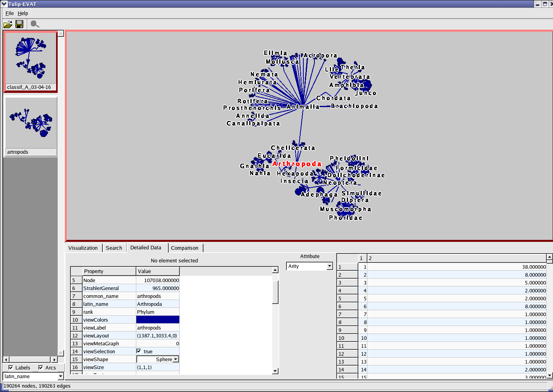Screen dimensions: 553x392
Task: Open the File menu
Action: click(x=9, y=13)
